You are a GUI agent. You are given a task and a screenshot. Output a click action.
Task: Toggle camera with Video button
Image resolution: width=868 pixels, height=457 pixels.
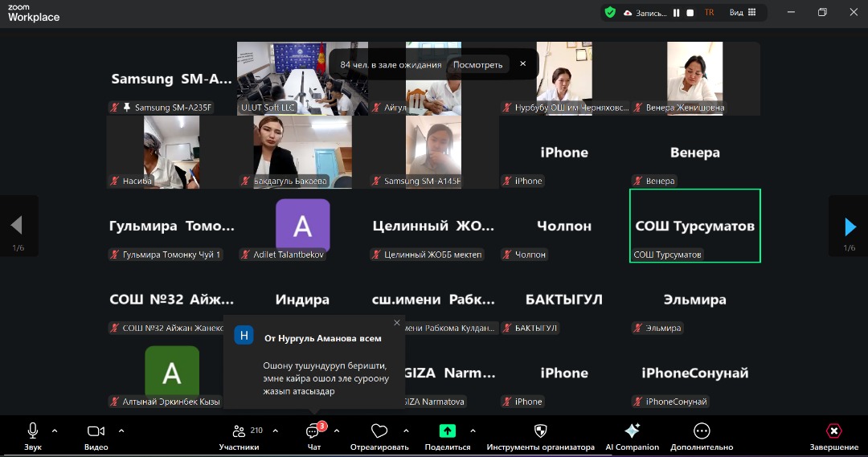pyautogui.click(x=96, y=431)
